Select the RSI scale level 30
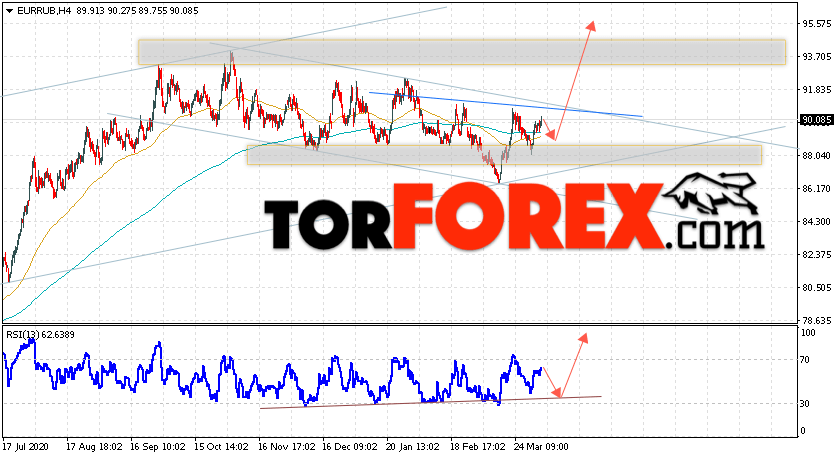Screen dimensions: 838x458 [806, 404]
